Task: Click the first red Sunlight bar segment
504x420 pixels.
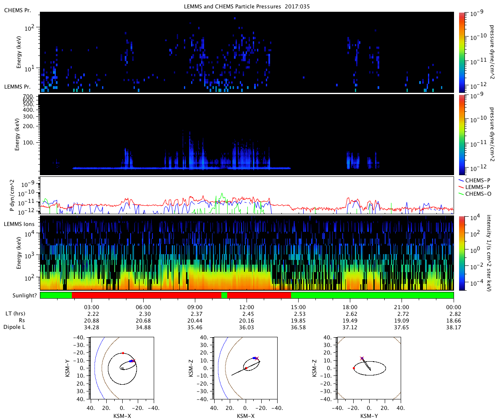Action: point(147,295)
